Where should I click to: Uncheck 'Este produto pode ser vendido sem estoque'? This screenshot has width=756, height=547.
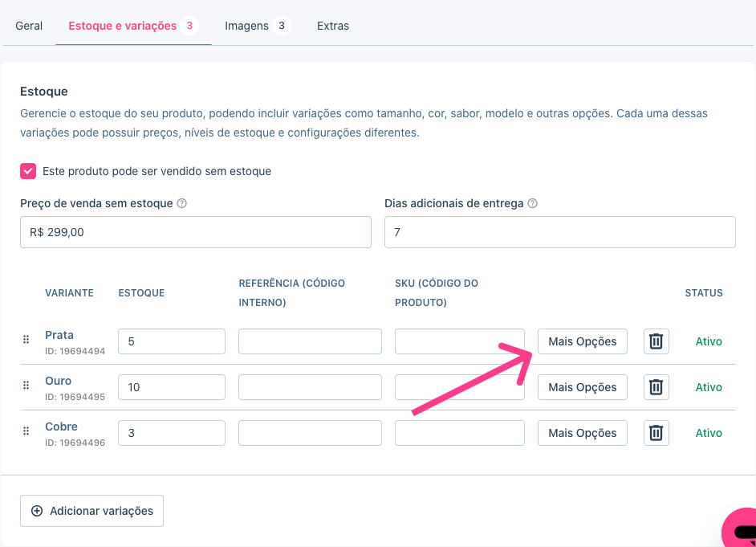click(28, 171)
